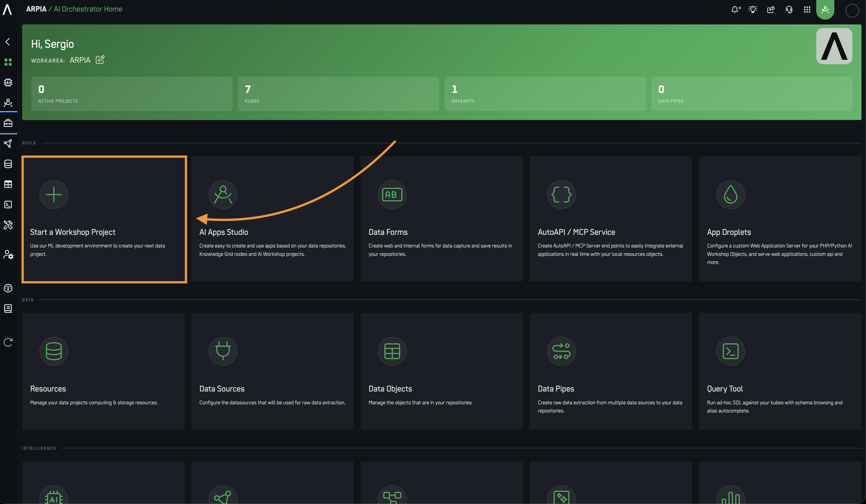Click the Query Tool terminal icon
Viewport: 866px width, 504px height.
(730, 351)
